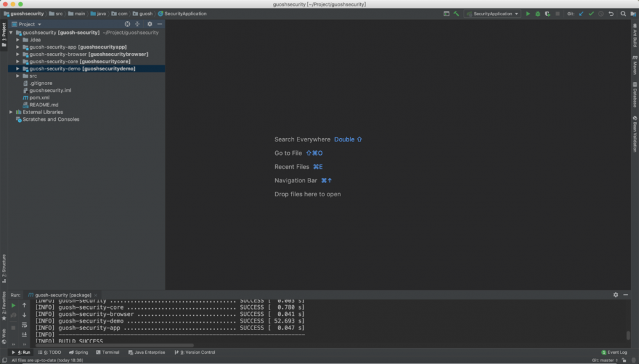Open Search Everywhere magnifier in the toolbar
639x364 pixels.
623,13
